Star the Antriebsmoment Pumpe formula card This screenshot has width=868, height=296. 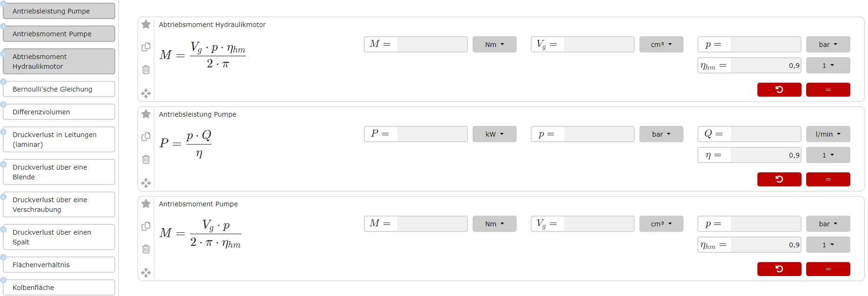pyautogui.click(x=146, y=204)
